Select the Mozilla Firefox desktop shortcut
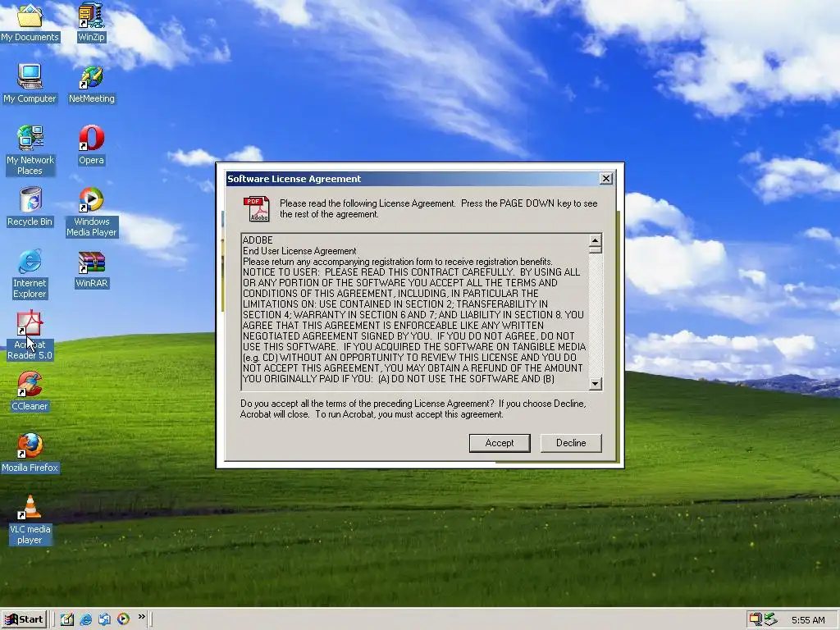The image size is (840, 630). pos(30,453)
